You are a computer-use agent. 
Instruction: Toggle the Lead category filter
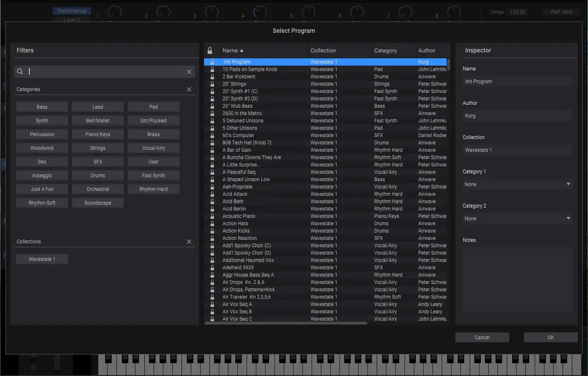(x=98, y=107)
